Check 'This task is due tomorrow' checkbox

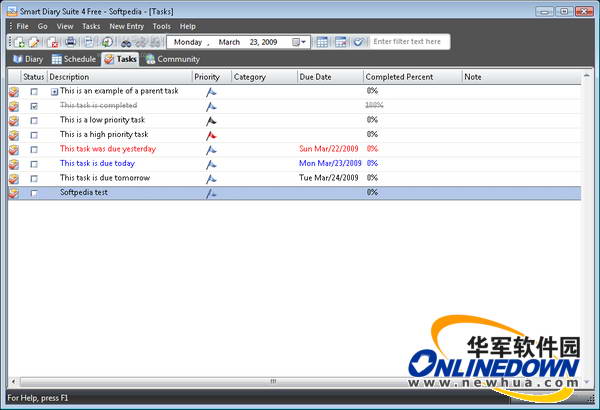(34, 178)
